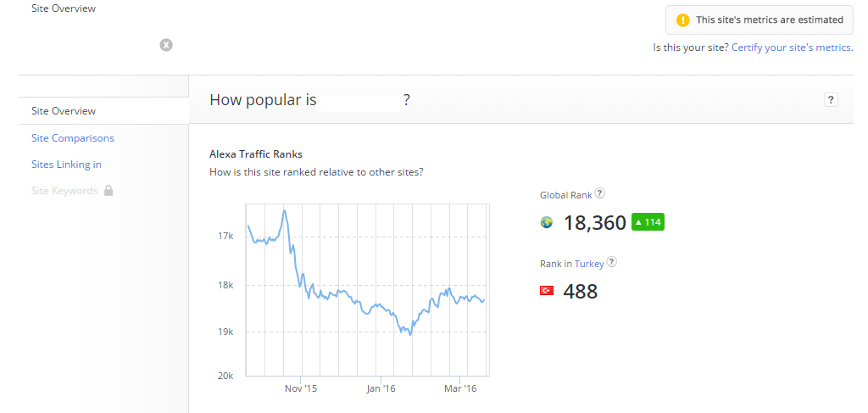Click the traffic rank line chart

point(366,288)
